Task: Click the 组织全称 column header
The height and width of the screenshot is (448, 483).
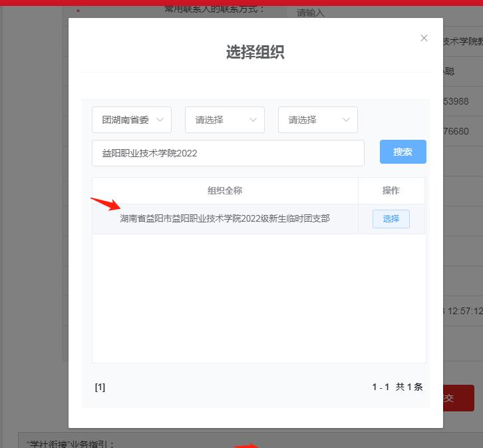Action: (225, 190)
